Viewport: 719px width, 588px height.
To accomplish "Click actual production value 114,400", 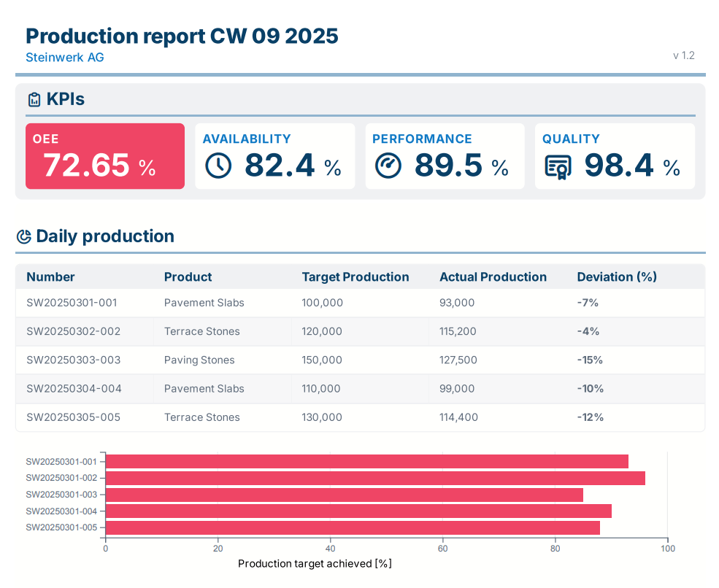I will pos(459,417).
